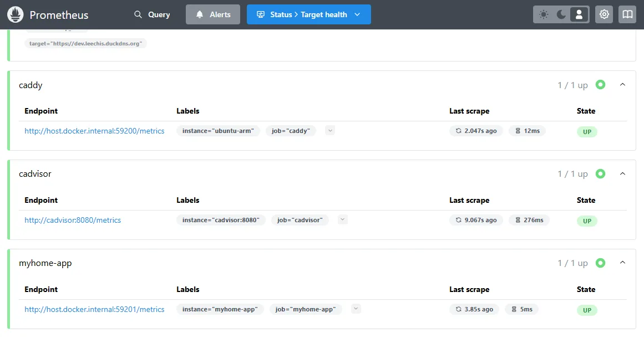
Task: Click the target="https://dev.leechis.duckdns.org" label
Action: (85, 43)
